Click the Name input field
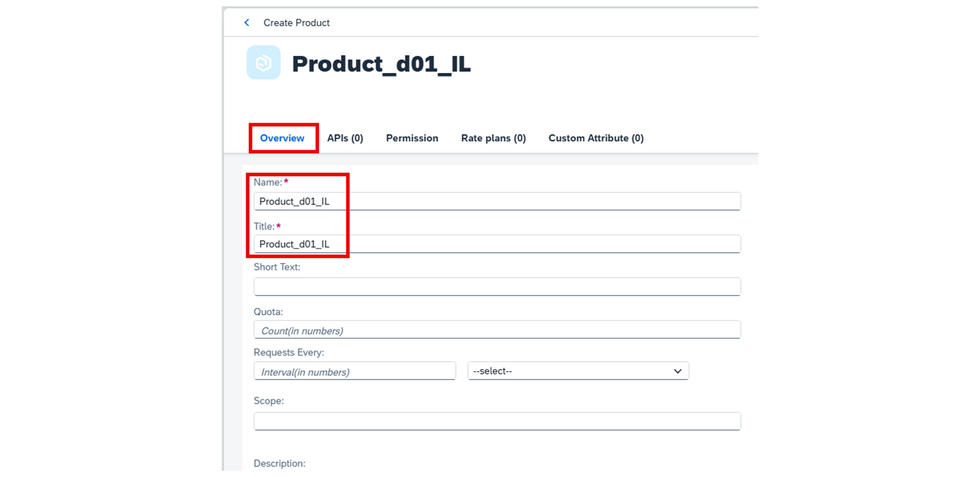 point(497,201)
